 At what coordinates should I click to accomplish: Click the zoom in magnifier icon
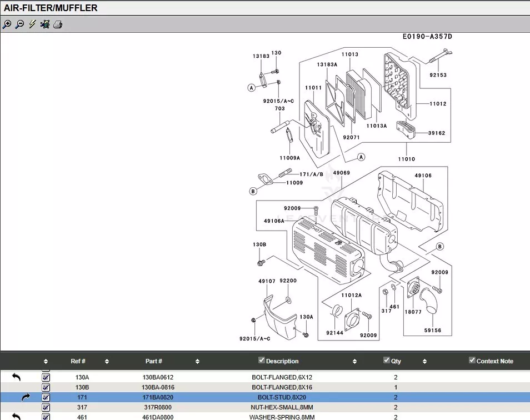[x=7, y=24]
